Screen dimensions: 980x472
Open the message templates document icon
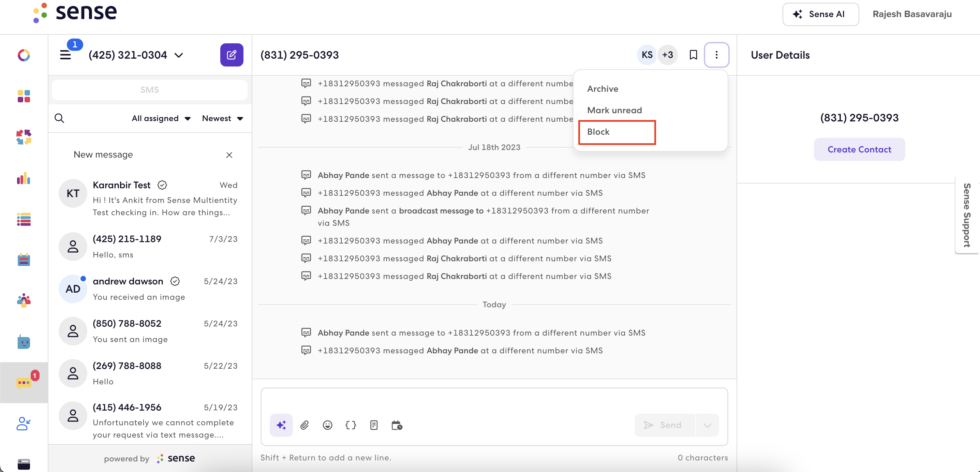[374, 425]
